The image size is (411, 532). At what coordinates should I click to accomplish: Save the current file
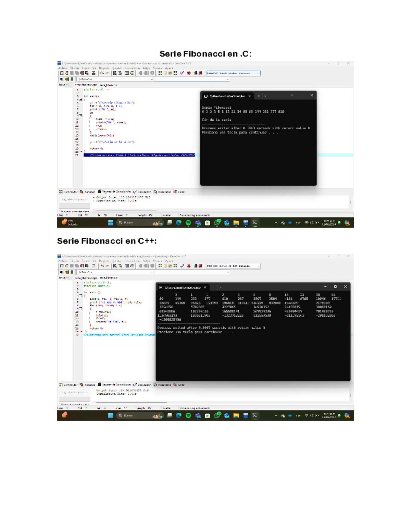[71, 73]
